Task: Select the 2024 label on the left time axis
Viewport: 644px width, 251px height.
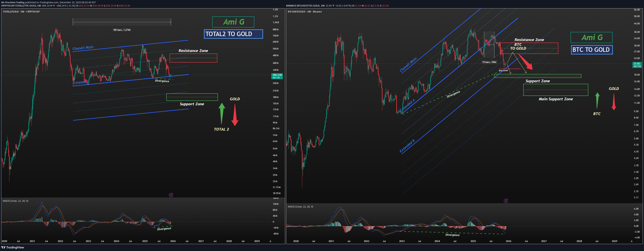Action: tap(117, 241)
